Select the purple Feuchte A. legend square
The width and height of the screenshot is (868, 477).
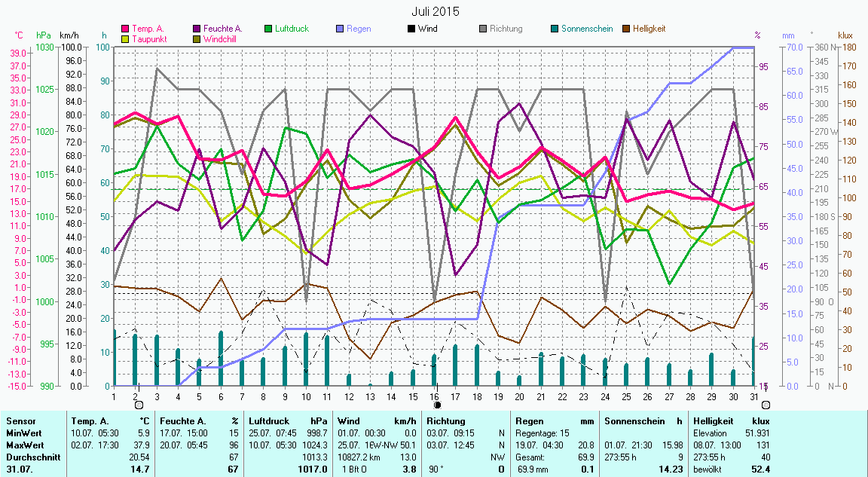[198, 29]
